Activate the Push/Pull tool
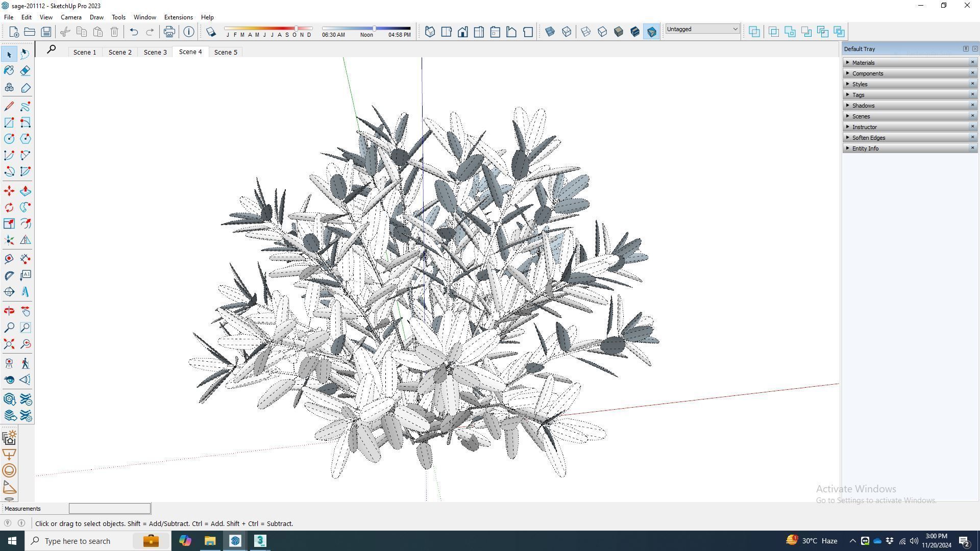 click(26, 191)
